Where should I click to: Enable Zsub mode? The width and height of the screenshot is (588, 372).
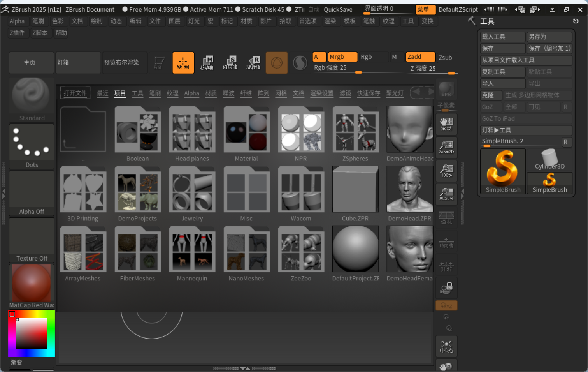coord(448,57)
